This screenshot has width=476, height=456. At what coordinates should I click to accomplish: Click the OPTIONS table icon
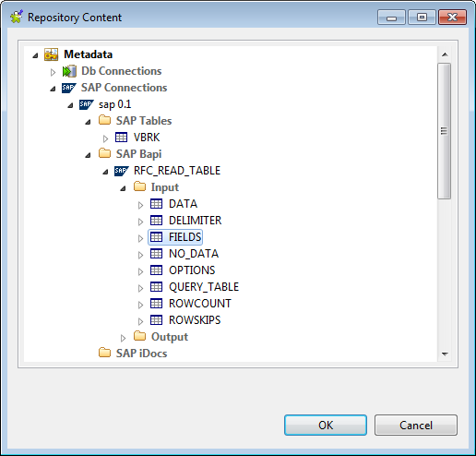pyautogui.click(x=156, y=270)
